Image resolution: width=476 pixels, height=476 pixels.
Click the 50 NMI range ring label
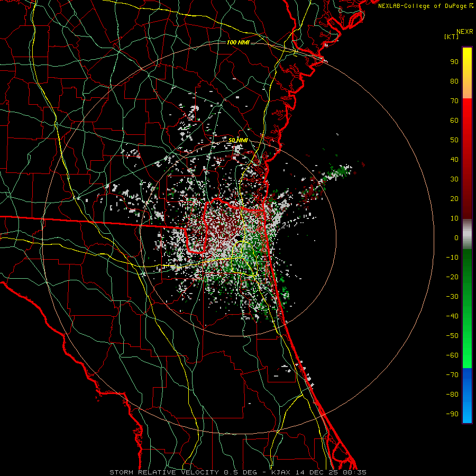point(238,140)
